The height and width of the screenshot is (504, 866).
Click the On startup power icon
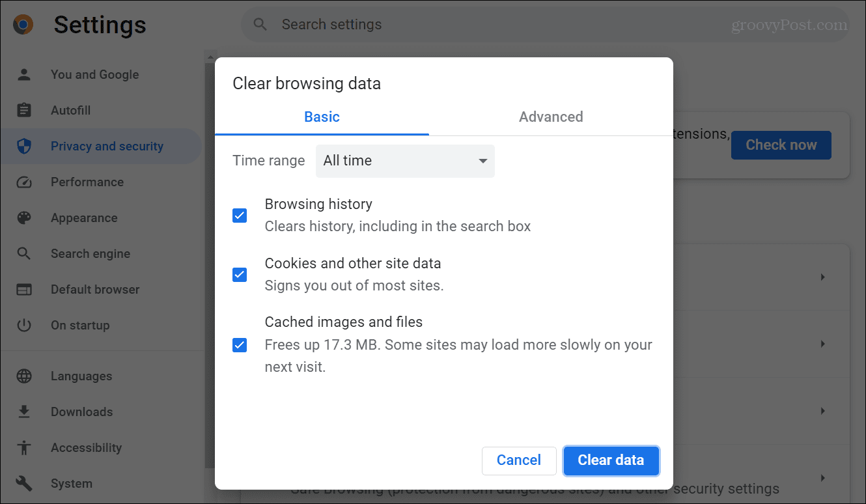pyautogui.click(x=24, y=325)
